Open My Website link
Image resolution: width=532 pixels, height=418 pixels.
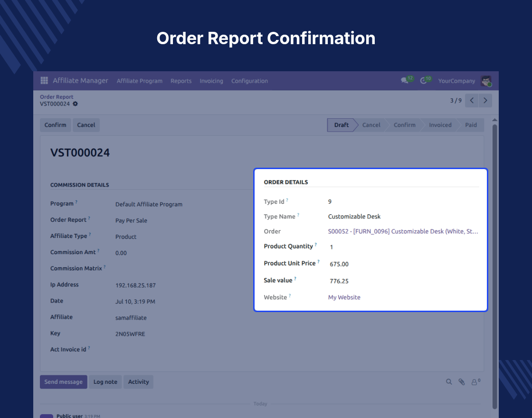click(x=344, y=297)
